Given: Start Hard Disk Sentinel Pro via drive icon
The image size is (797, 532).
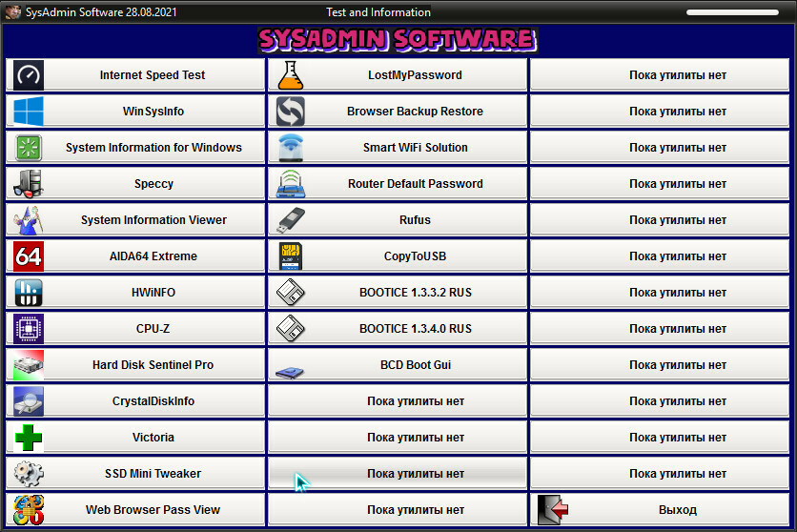Looking at the screenshot, I should tap(29, 365).
